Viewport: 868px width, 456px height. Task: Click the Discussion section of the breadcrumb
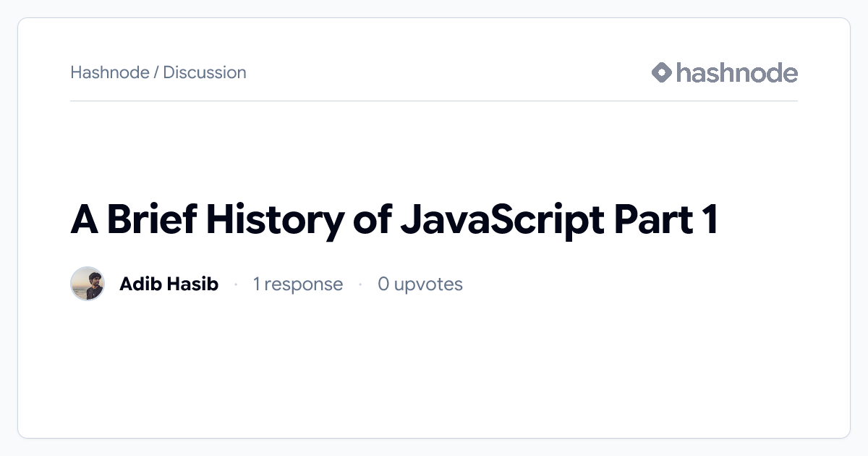204,72
